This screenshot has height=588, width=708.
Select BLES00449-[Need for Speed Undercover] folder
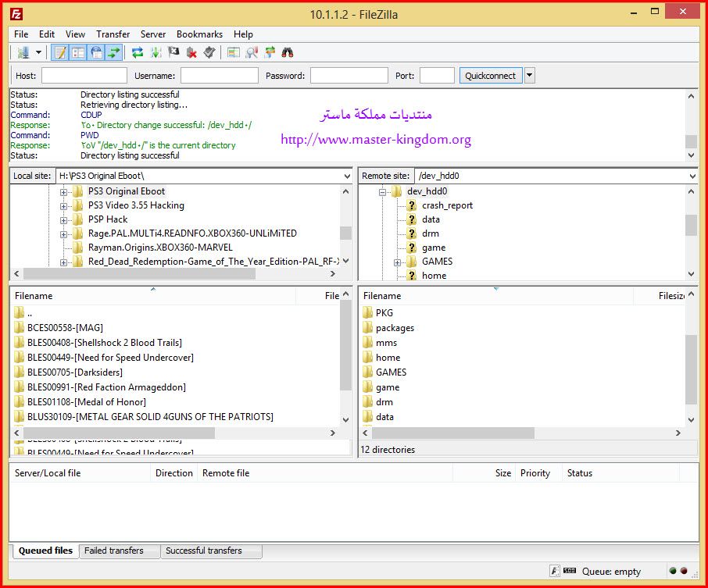(x=111, y=358)
